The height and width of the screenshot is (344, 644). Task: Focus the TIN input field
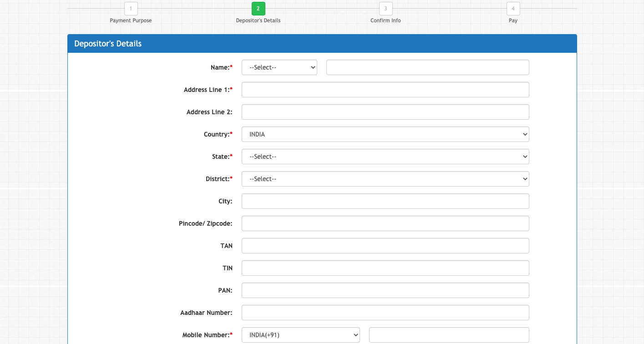385,268
